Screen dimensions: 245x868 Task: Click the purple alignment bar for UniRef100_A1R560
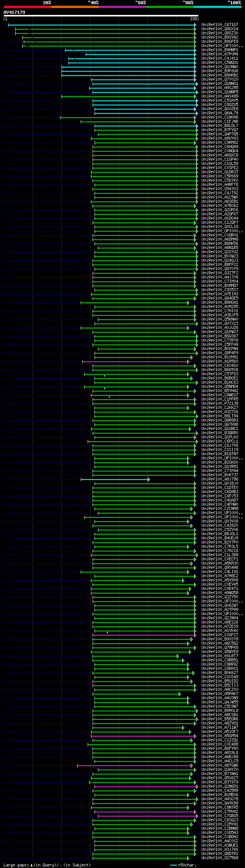click(136, 362)
